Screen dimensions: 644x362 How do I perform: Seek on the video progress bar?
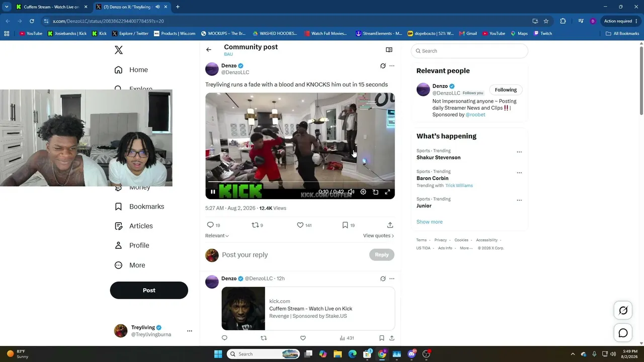(300, 182)
